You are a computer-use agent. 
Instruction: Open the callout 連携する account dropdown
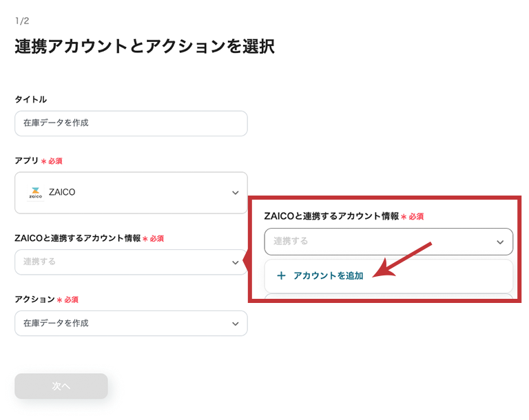[x=388, y=242]
